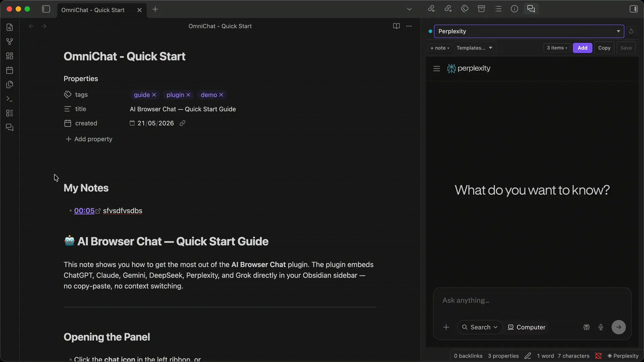Image resolution: width=644 pixels, height=362 pixels.
Task: Start voice dictation microphone in Perplexity
Action: (601, 327)
